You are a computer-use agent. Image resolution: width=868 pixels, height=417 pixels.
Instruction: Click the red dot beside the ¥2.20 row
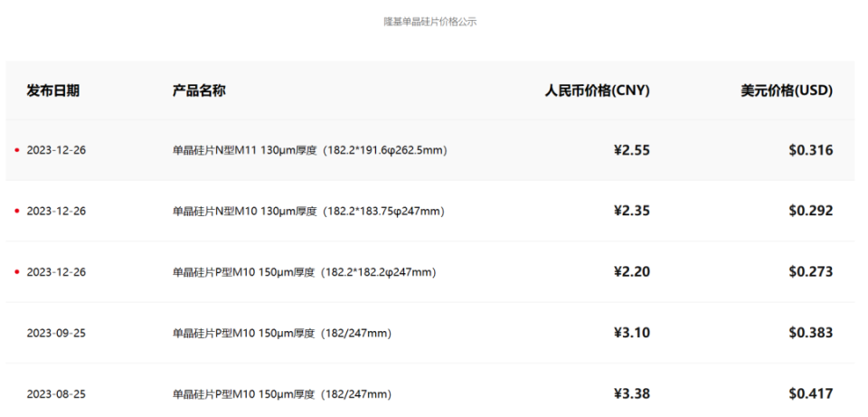tap(17, 271)
